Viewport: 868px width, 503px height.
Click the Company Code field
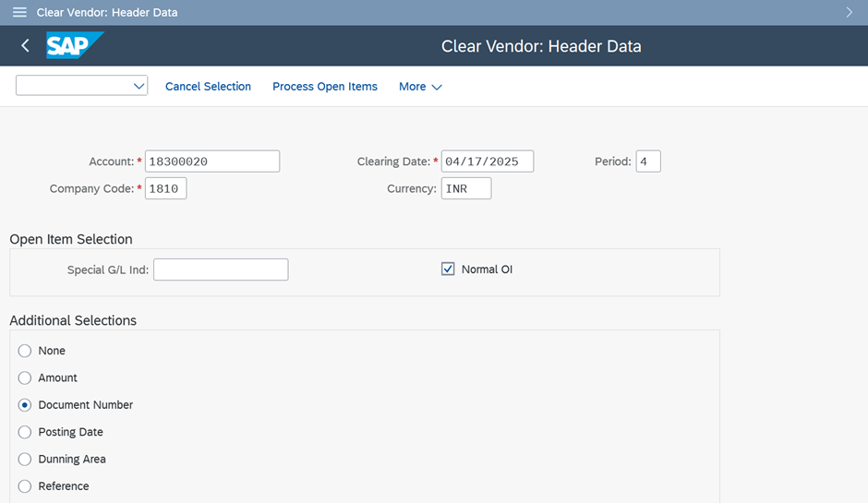[166, 188]
